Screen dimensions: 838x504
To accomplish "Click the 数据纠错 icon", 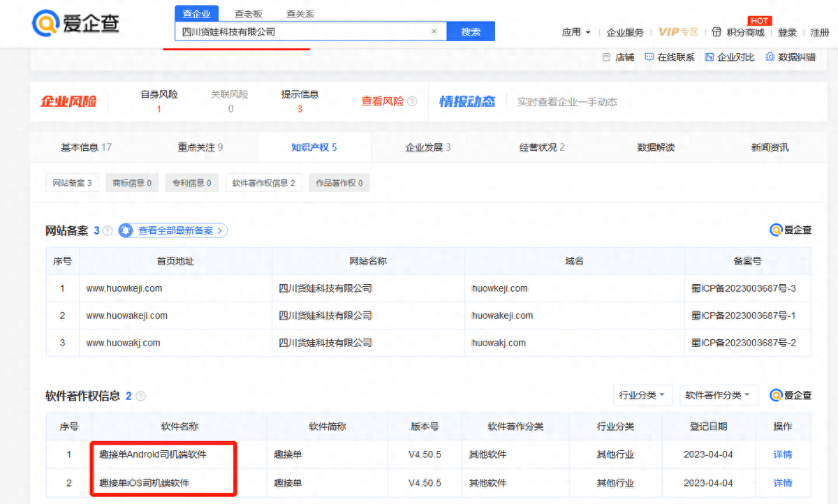I will [770, 57].
